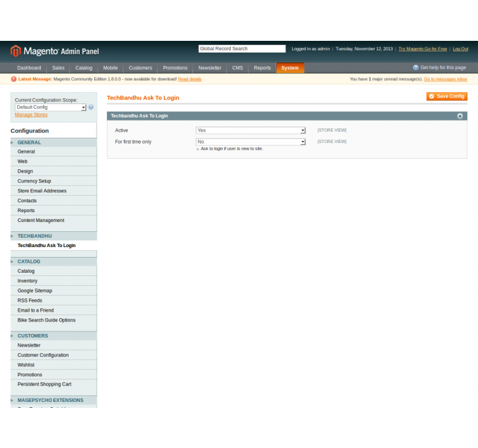Open Catalog item in sidebar
Image resolution: width=478 pixels, height=448 pixels.
53,271
